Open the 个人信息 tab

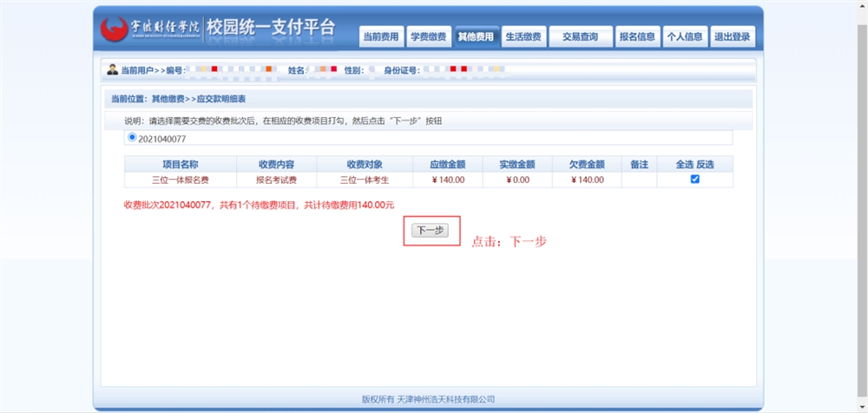[686, 37]
